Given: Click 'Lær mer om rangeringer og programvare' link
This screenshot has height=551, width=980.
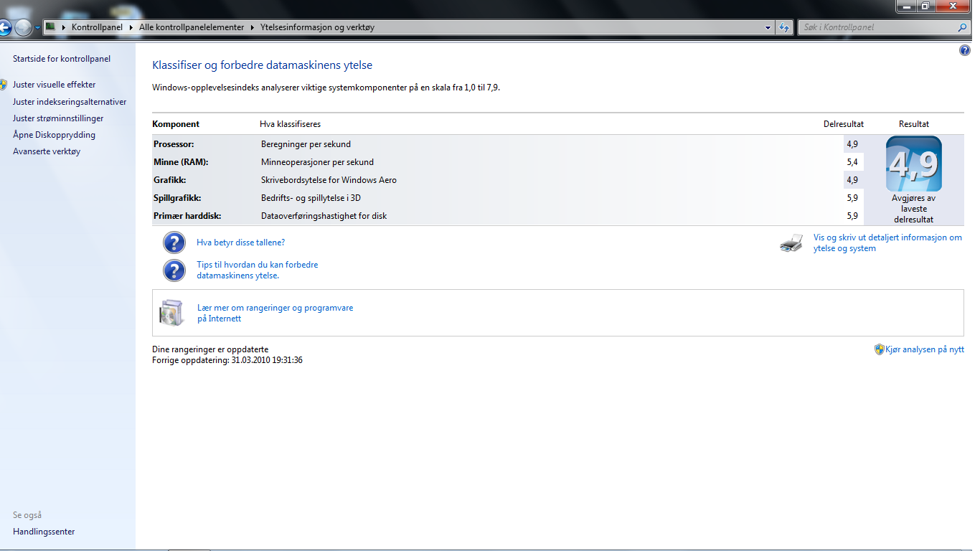Looking at the screenshot, I should point(275,313).
